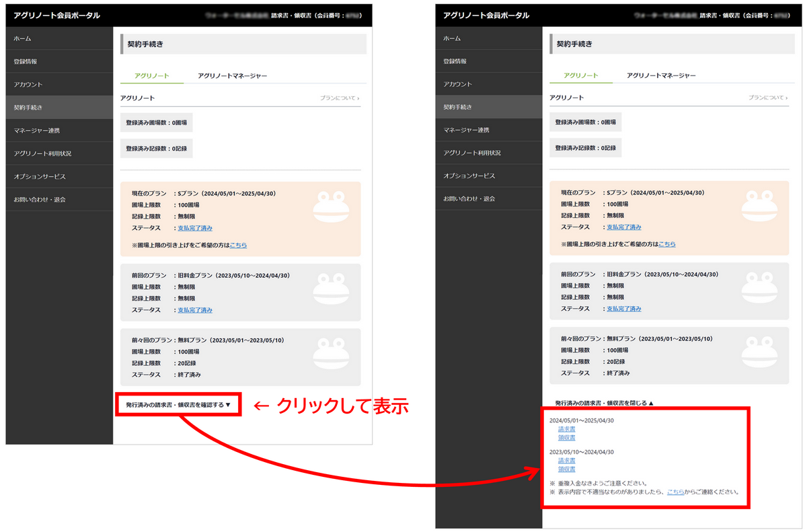Open 請求書 for 2023/05/10～2024/04/30
This screenshot has width=807, height=532.
click(x=567, y=461)
